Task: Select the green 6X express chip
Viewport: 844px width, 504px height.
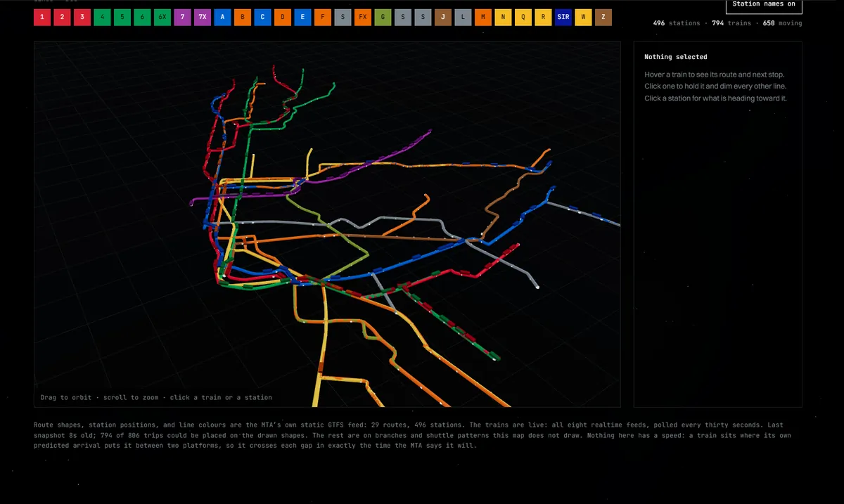Action: [x=162, y=18]
